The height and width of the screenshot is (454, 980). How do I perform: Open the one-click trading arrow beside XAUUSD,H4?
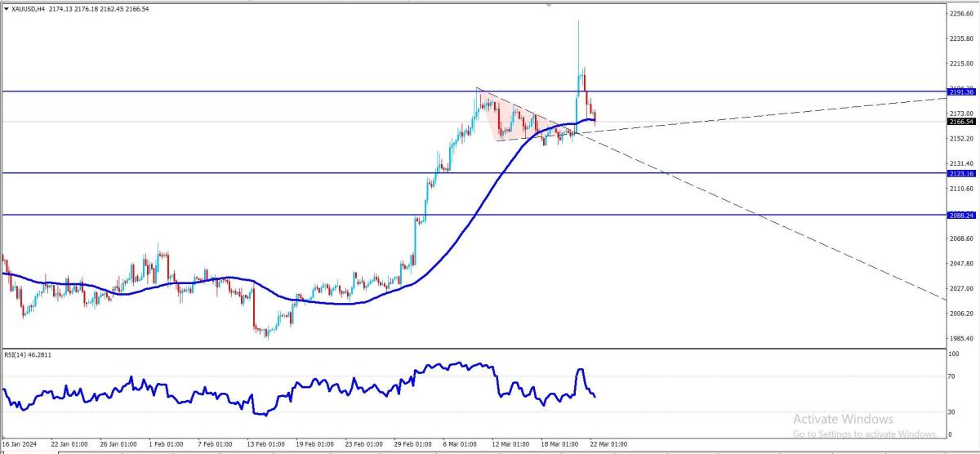pyautogui.click(x=7, y=8)
